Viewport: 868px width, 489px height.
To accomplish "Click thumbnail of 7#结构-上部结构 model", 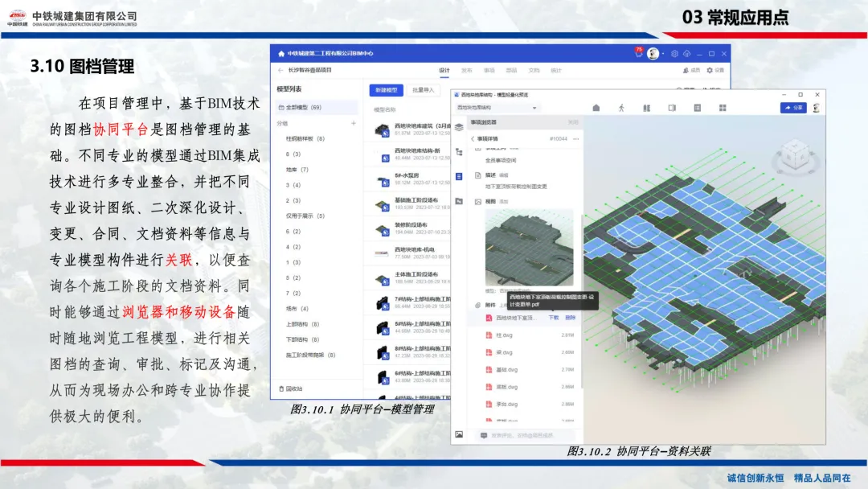I will 382,303.
